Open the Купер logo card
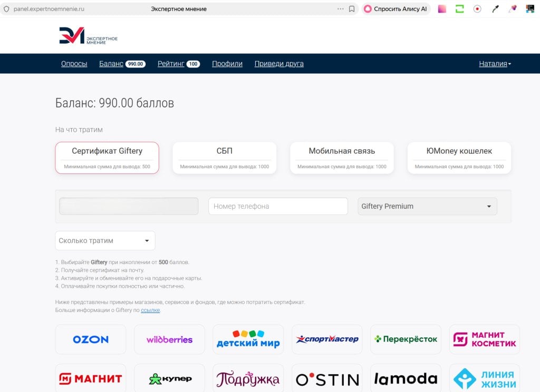Screen dimensions: 540x392 [169, 378]
